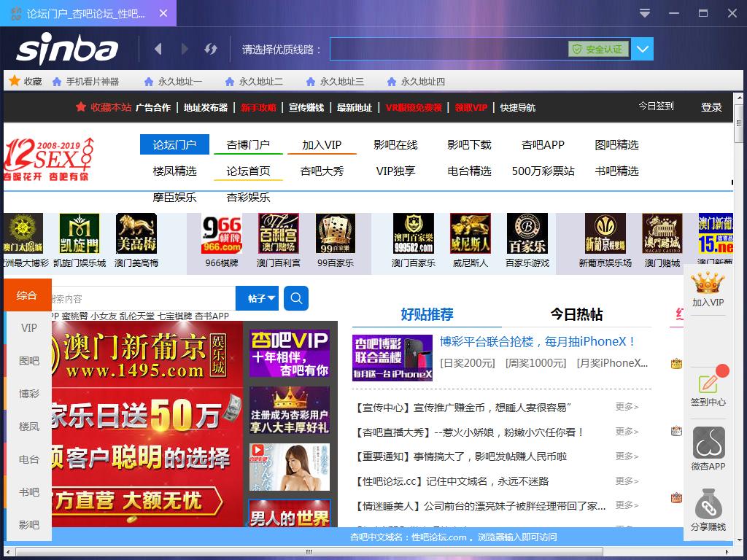Open the 永久地址三 bookmark

click(335, 82)
